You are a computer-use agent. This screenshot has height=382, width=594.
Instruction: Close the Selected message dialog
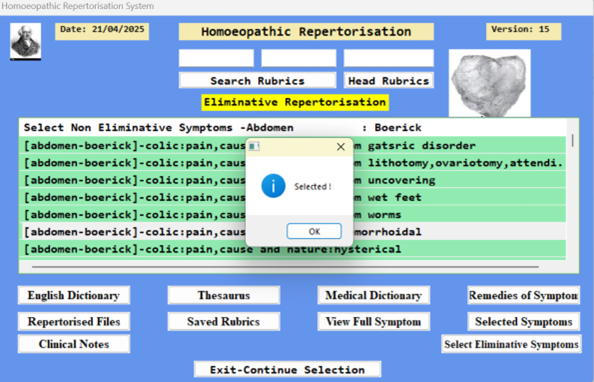coord(341,147)
